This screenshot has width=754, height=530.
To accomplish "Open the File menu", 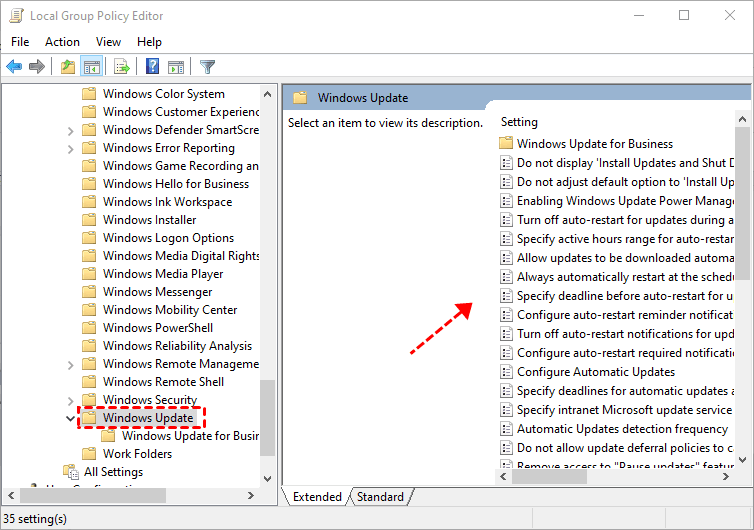I will (x=20, y=42).
